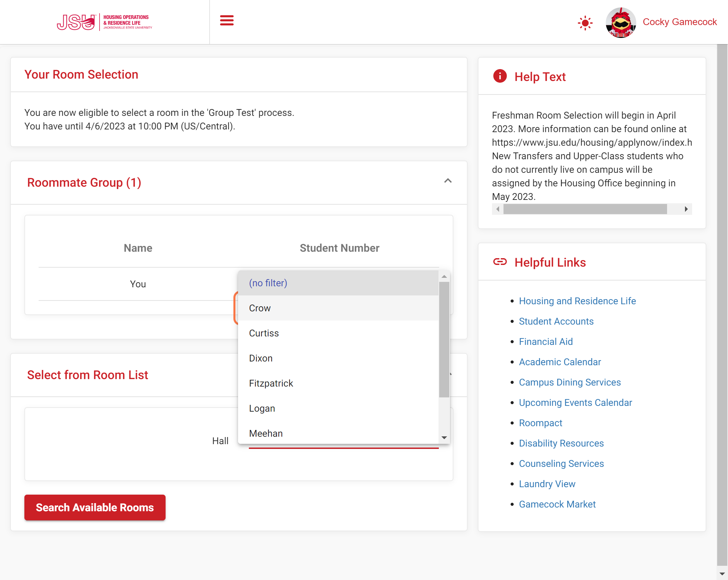Image resolution: width=728 pixels, height=580 pixels.
Task: Click Search Available Rooms button
Action: point(95,507)
